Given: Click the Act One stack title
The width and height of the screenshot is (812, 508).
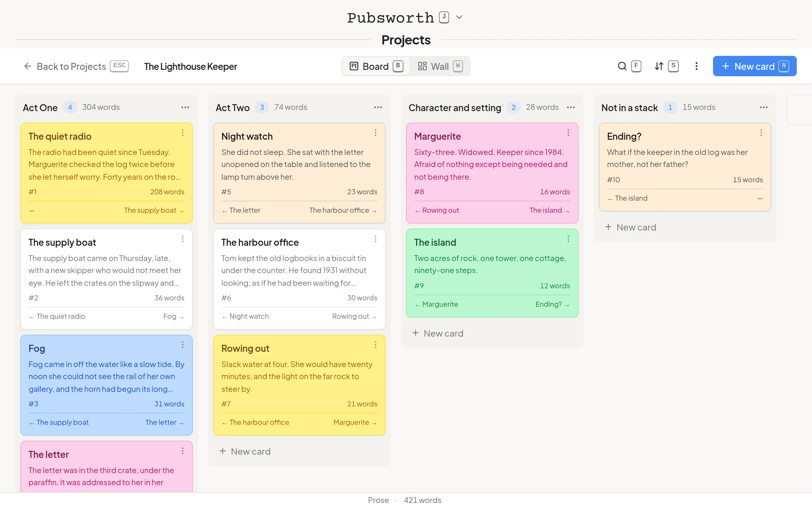Looking at the screenshot, I should (x=40, y=108).
